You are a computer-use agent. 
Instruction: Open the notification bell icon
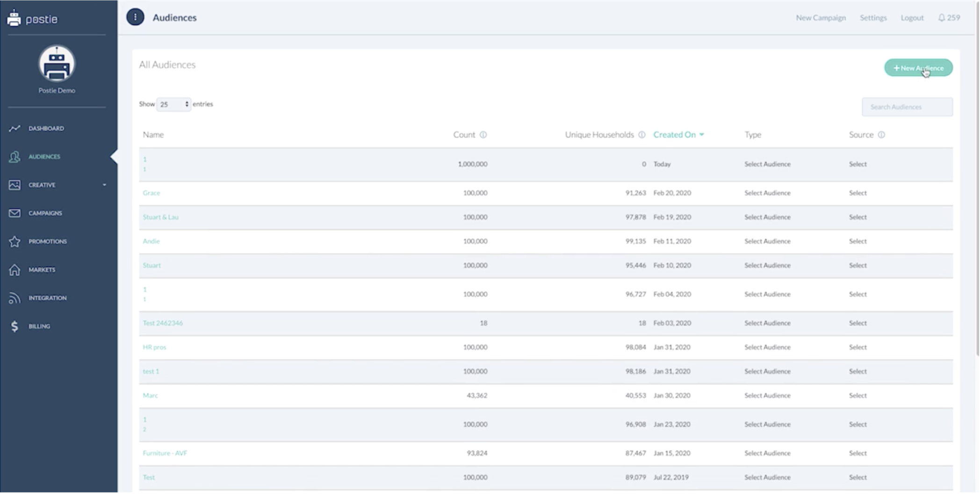(x=941, y=18)
